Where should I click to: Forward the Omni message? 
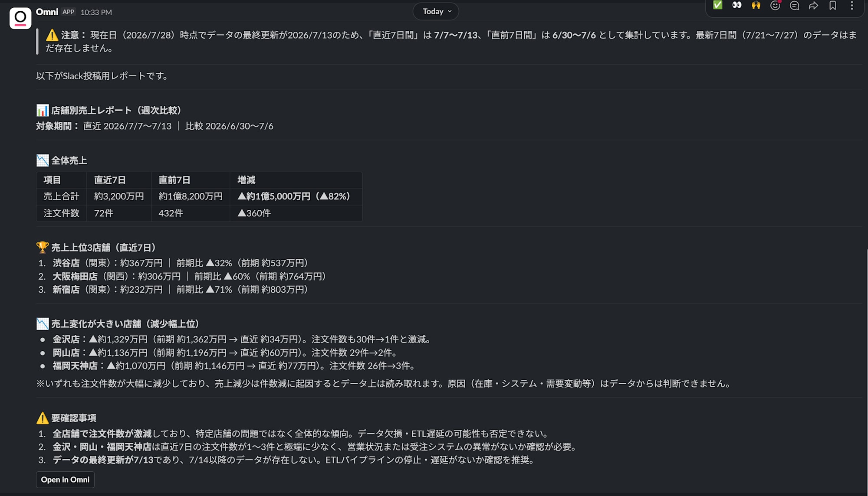[814, 5]
